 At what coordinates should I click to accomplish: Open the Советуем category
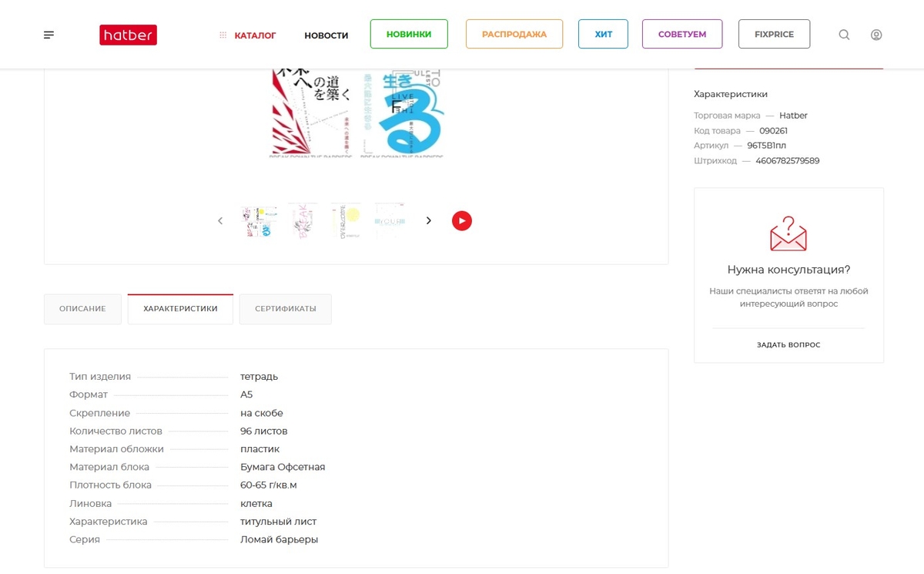(x=682, y=34)
